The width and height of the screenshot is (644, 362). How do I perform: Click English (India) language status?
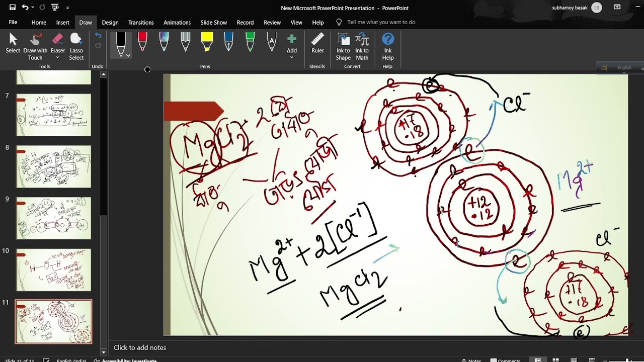pyautogui.click(x=71, y=360)
